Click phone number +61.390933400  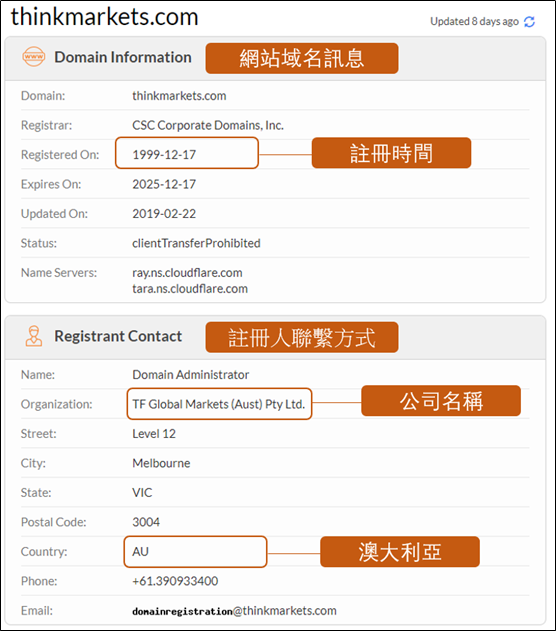[x=175, y=581]
